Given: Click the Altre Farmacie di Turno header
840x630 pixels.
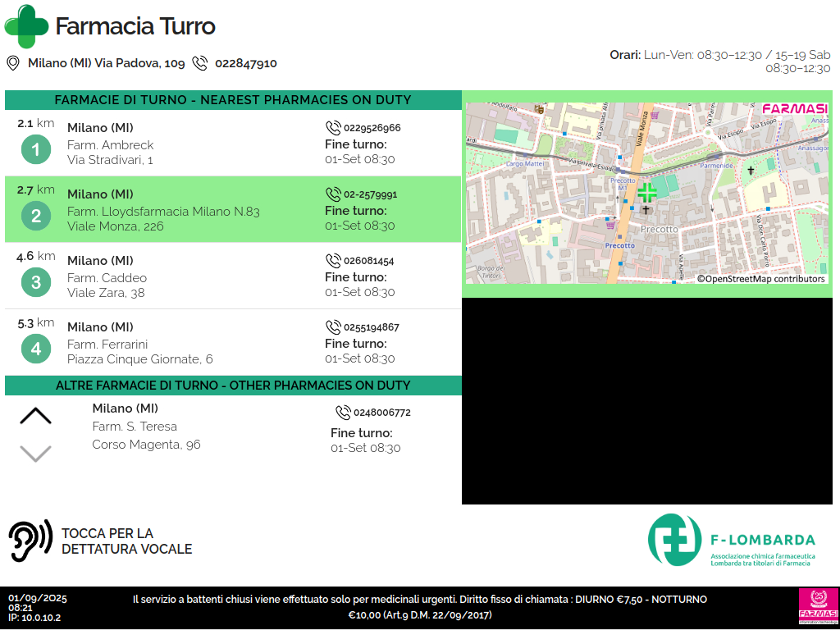Looking at the screenshot, I should pos(233,386).
